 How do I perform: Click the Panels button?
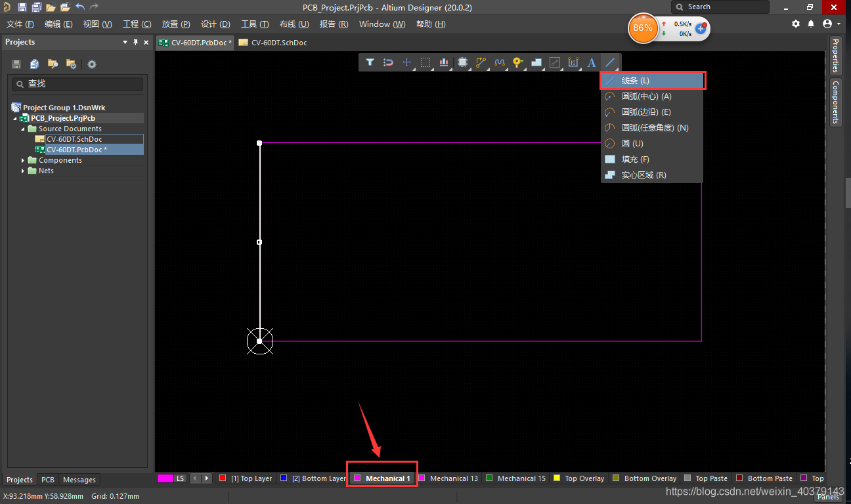(828, 497)
